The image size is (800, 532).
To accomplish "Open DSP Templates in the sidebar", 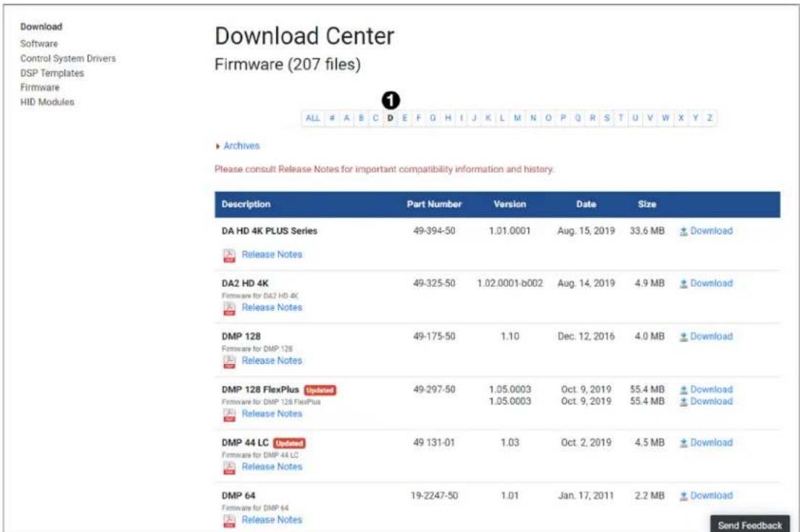I will pyautogui.click(x=52, y=73).
